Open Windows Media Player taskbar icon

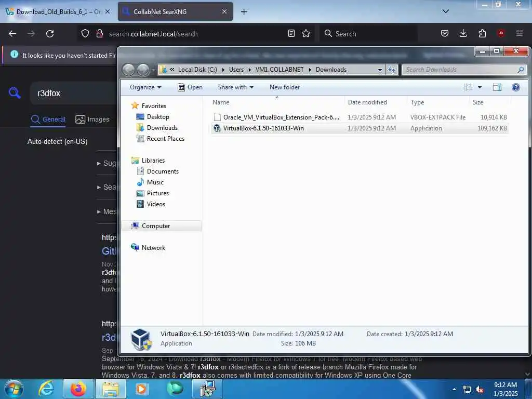coord(141,389)
